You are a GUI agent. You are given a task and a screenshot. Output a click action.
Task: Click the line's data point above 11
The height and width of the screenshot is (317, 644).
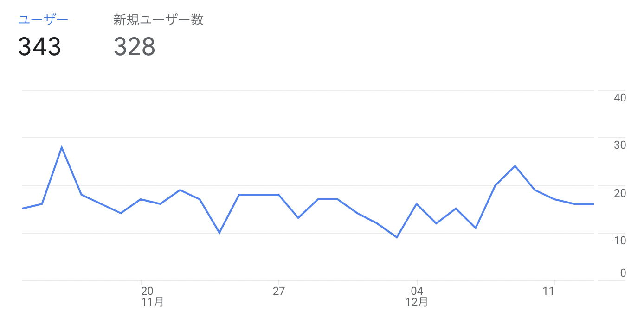click(554, 199)
